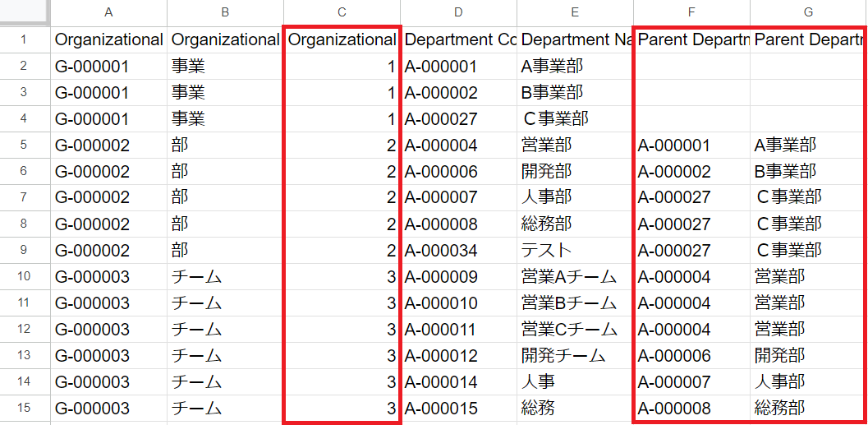
Task: Select column F header
Action: pyautogui.click(x=691, y=12)
